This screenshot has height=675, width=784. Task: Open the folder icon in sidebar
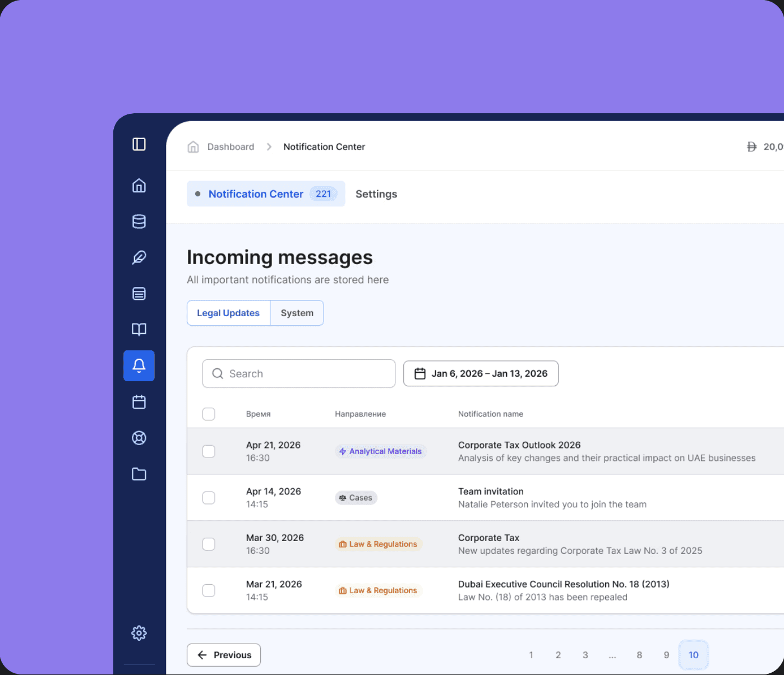[139, 474]
